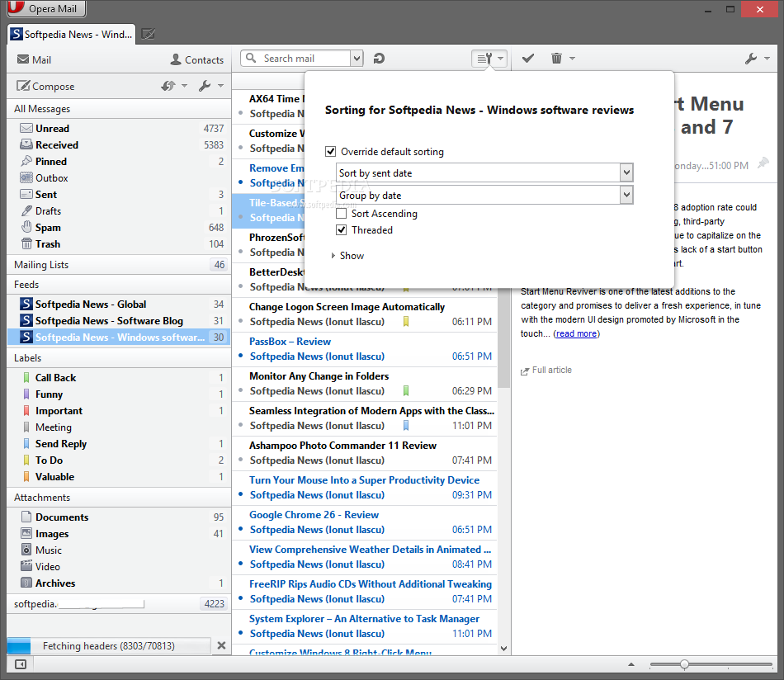Open Group by date dropdown
The image size is (784, 680).
(x=484, y=195)
